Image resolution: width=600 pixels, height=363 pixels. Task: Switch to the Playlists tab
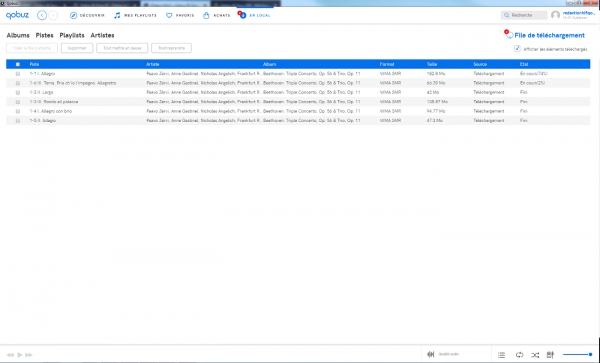(72, 35)
